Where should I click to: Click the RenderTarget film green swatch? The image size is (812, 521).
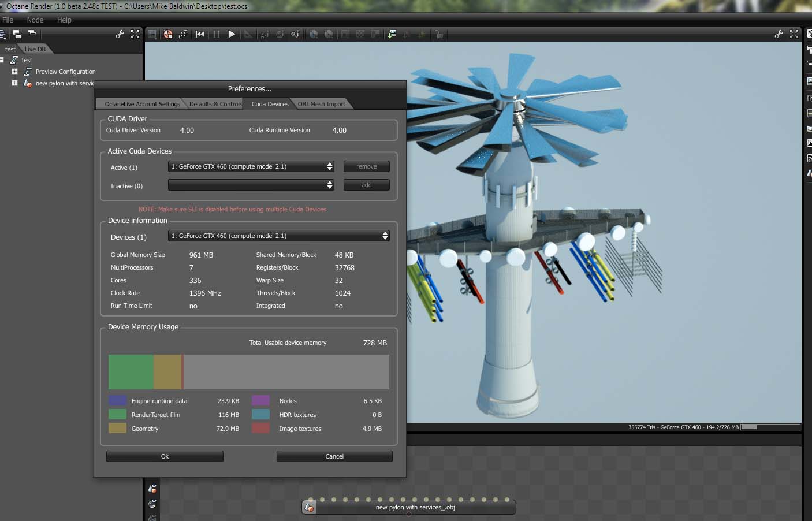click(x=117, y=414)
